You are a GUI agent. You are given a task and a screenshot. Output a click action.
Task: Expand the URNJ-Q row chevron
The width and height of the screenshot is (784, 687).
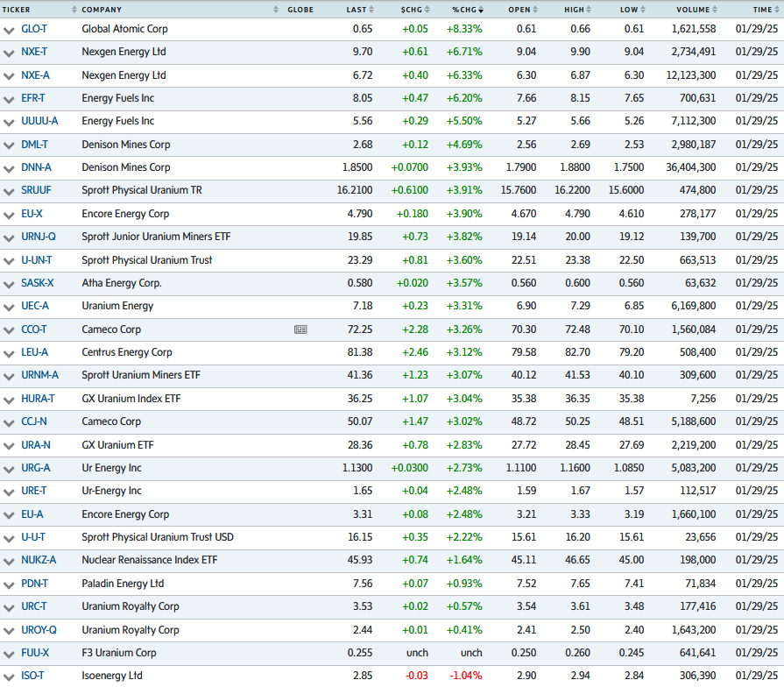[9, 238]
